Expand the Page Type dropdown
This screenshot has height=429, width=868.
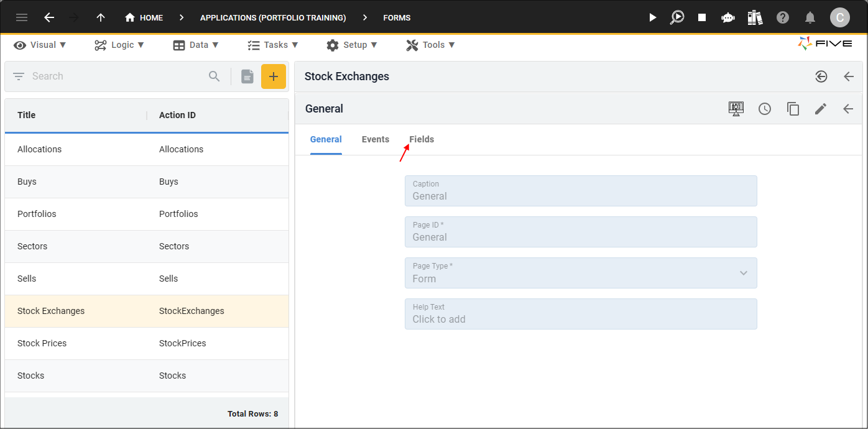click(x=581, y=273)
